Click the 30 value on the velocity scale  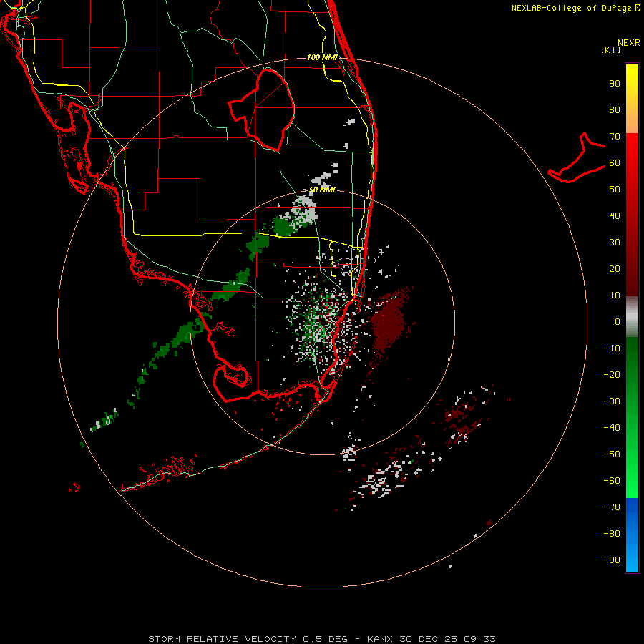pos(615,243)
